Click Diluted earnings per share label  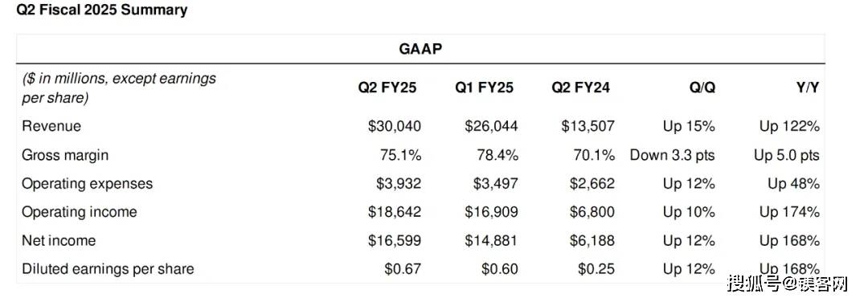(x=108, y=269)
